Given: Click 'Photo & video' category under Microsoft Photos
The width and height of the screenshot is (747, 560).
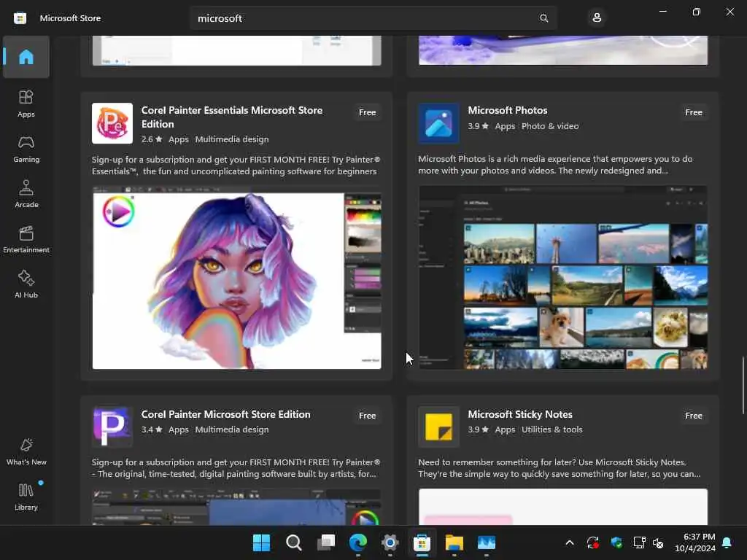Looking at the screenshot, I should tap(550, 126).
